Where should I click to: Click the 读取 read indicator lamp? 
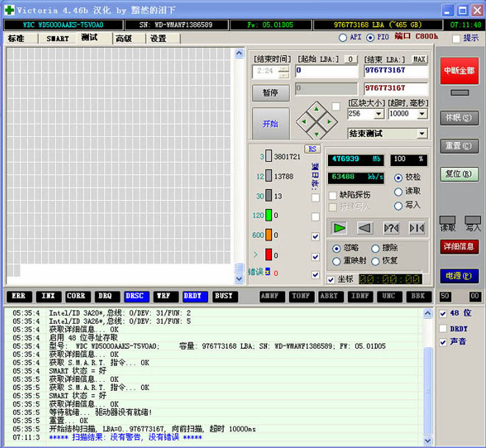[448, 220]
